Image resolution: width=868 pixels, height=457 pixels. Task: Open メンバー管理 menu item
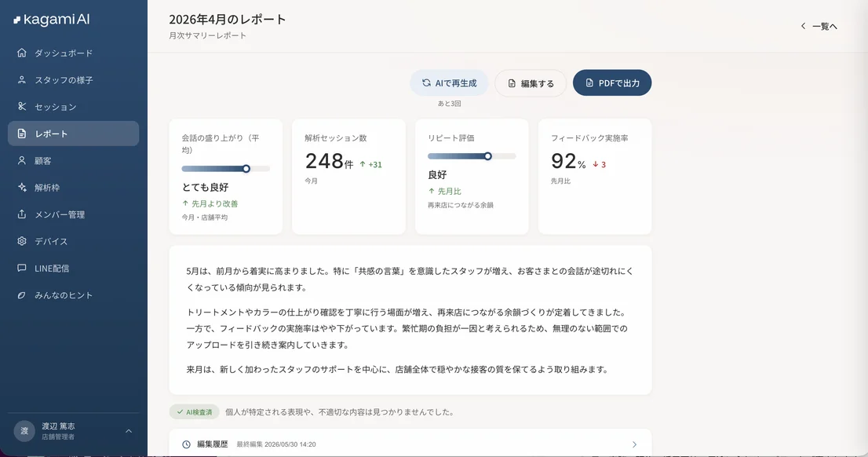pos(73,214)
